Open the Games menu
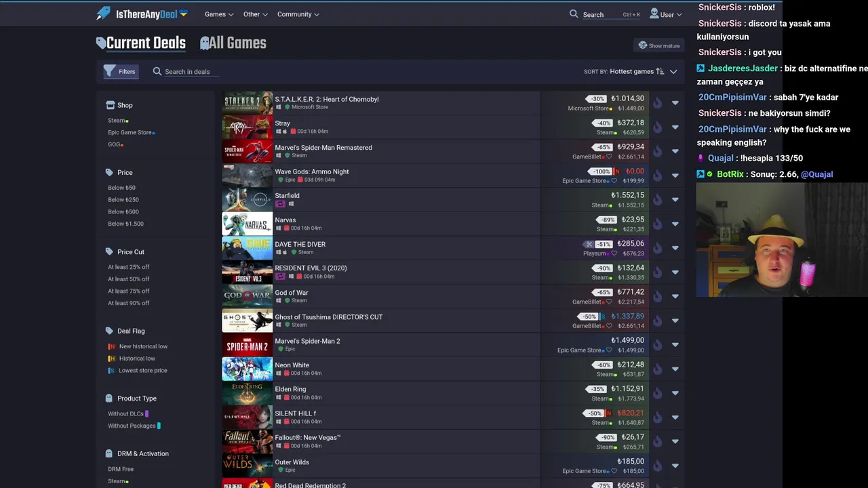The height and width of the screenshot is (488, 868). (219, 14)
